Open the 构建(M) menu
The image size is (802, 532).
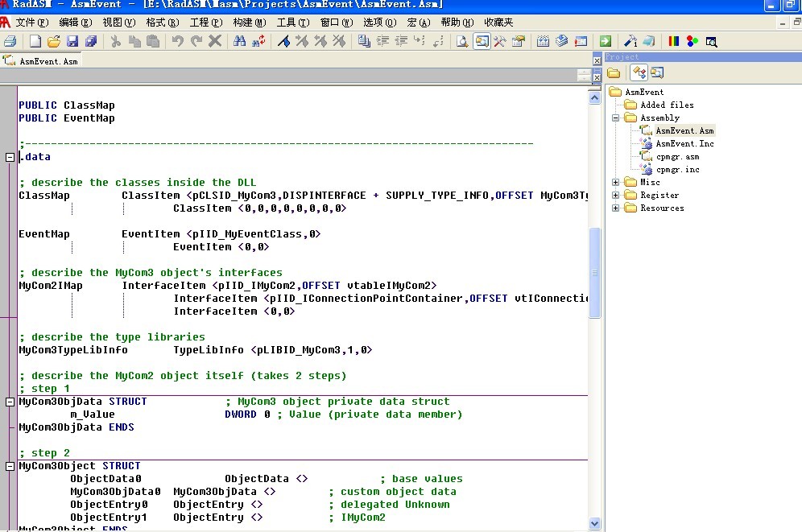point(248,23)
